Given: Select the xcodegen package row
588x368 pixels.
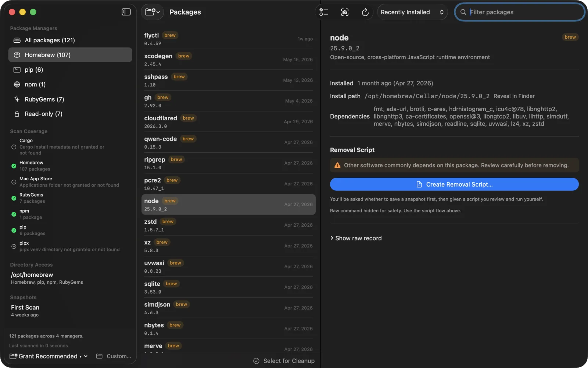Looking at the screenshot, I should (229, 60).
